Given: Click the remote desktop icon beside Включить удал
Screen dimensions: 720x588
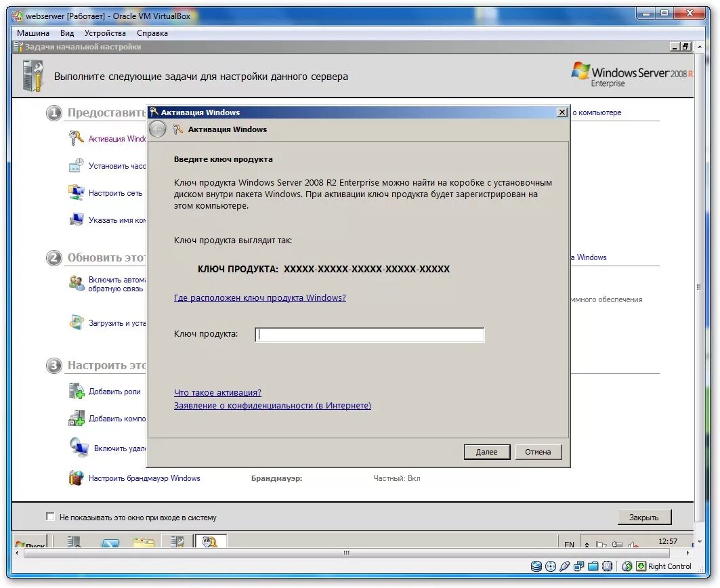Looking at the screenshot, I should 79,447.
